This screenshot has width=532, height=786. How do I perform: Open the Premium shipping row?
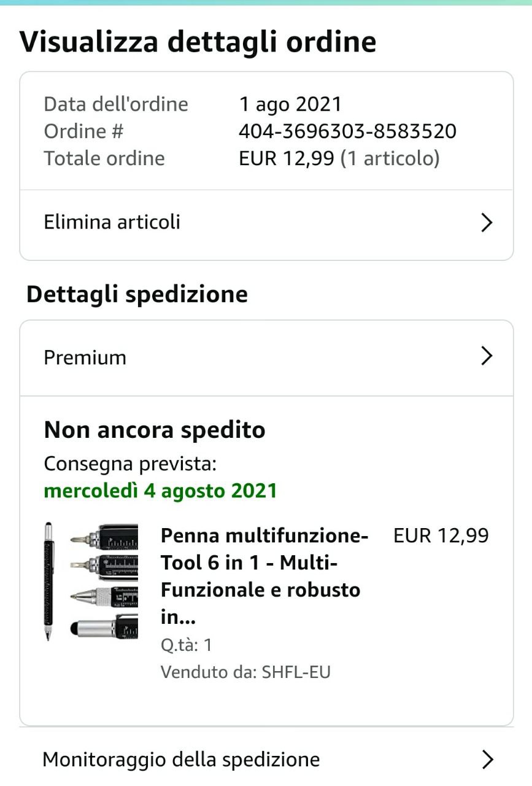tap(85, 357)
